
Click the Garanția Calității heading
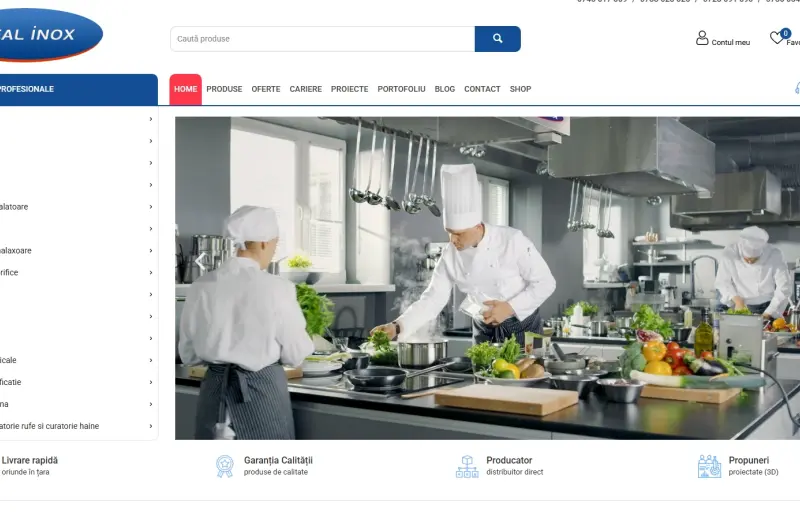[278, 460]
